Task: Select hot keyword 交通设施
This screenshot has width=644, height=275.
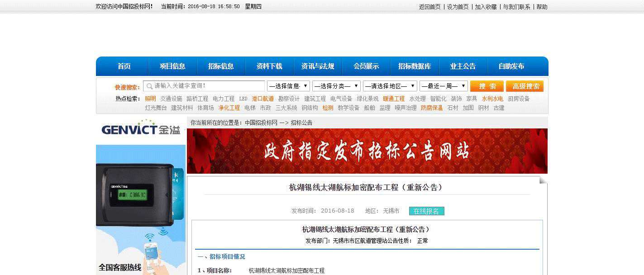Action: click(x=171, y=99)
